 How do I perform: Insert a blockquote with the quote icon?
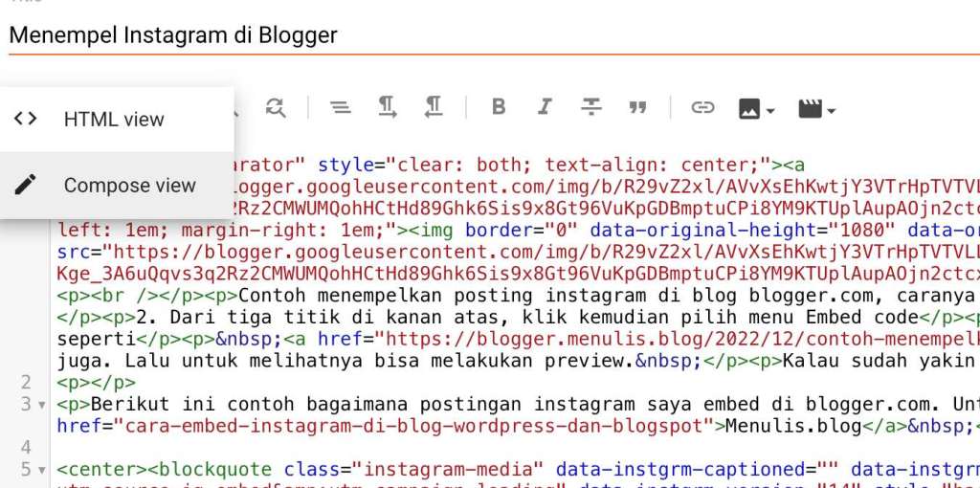637,108
